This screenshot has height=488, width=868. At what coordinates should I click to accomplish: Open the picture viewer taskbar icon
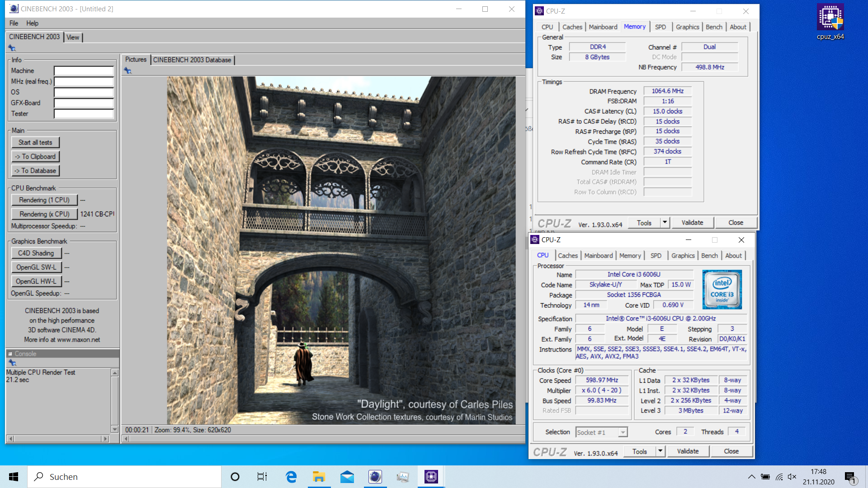tap(403, 477)
